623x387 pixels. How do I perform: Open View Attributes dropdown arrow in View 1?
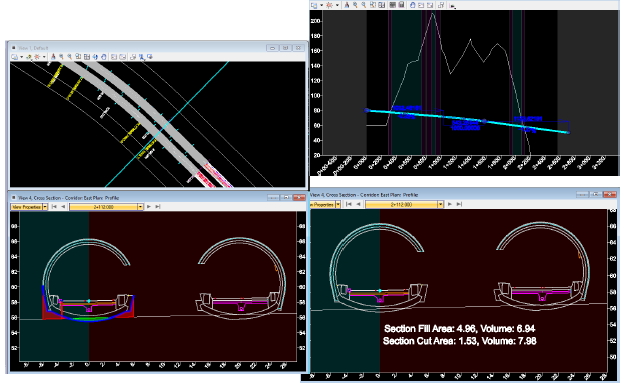21,57
